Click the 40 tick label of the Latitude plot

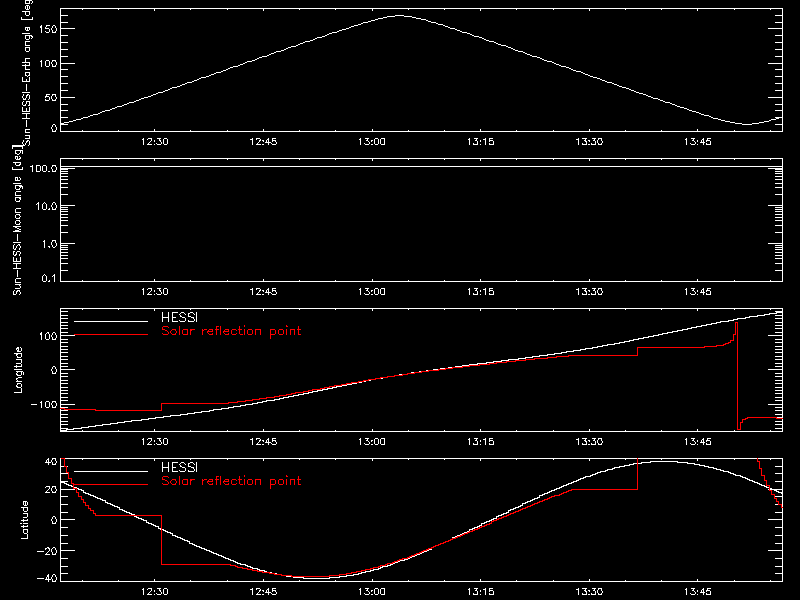click(51, 462)
